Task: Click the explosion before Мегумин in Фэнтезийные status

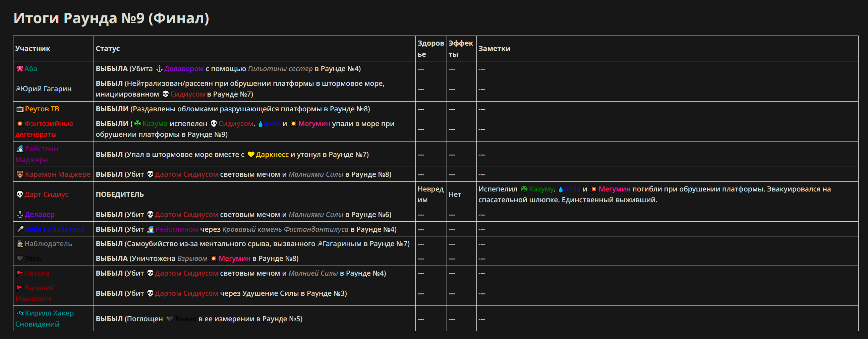Action: (293, 124)
